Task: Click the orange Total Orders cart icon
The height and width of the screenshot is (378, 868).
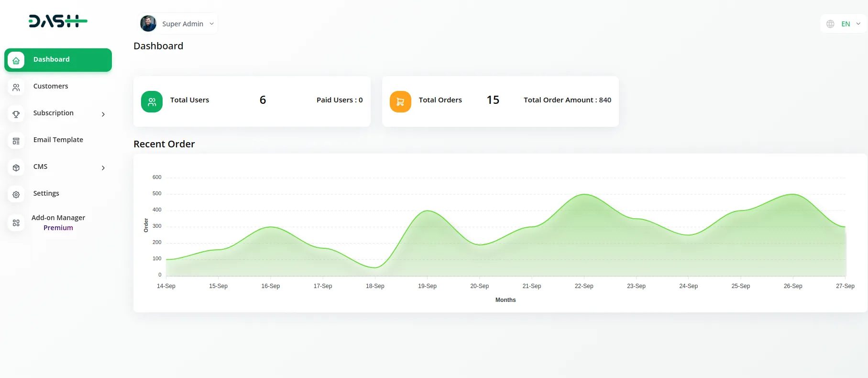Action: click(400, 101)
